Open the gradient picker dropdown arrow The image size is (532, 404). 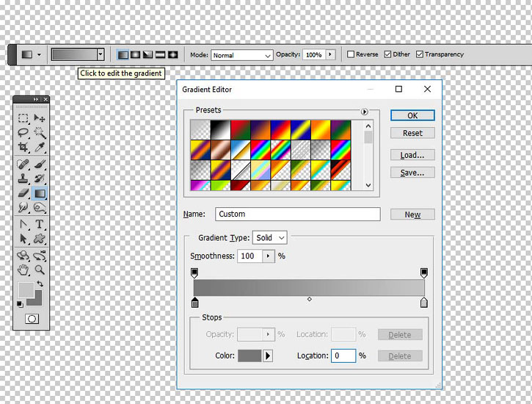(101, 54)
